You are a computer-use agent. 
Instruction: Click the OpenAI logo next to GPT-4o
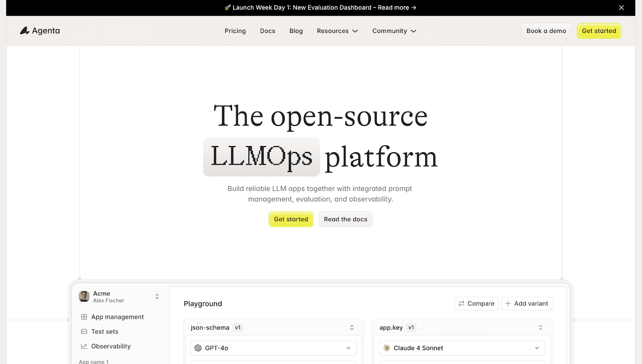click(x=198, y=348)
